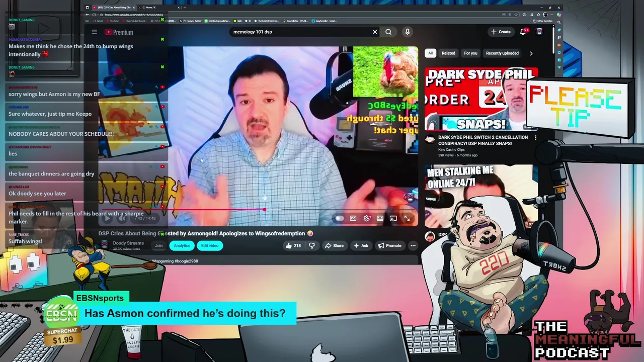Viewport: 644px width, 362px height.
Task: Click chat message 'Suffah wings!'
Action: click(25, 241)
